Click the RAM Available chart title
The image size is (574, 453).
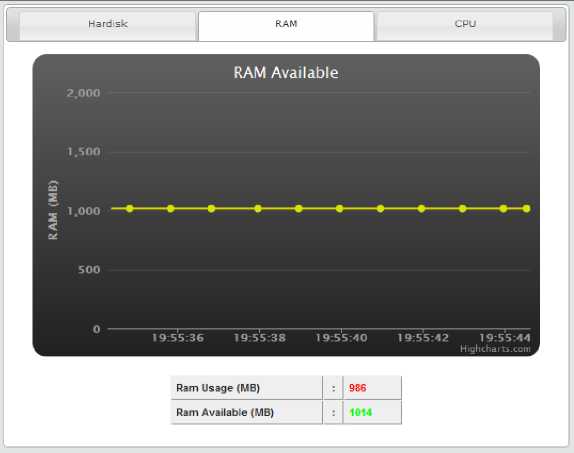point(286,73)
